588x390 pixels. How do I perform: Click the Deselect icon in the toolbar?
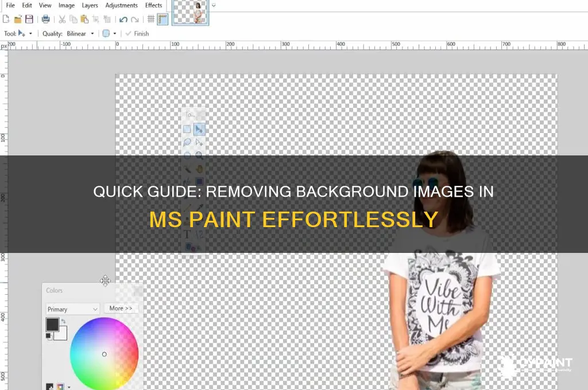tap(107, 19)
